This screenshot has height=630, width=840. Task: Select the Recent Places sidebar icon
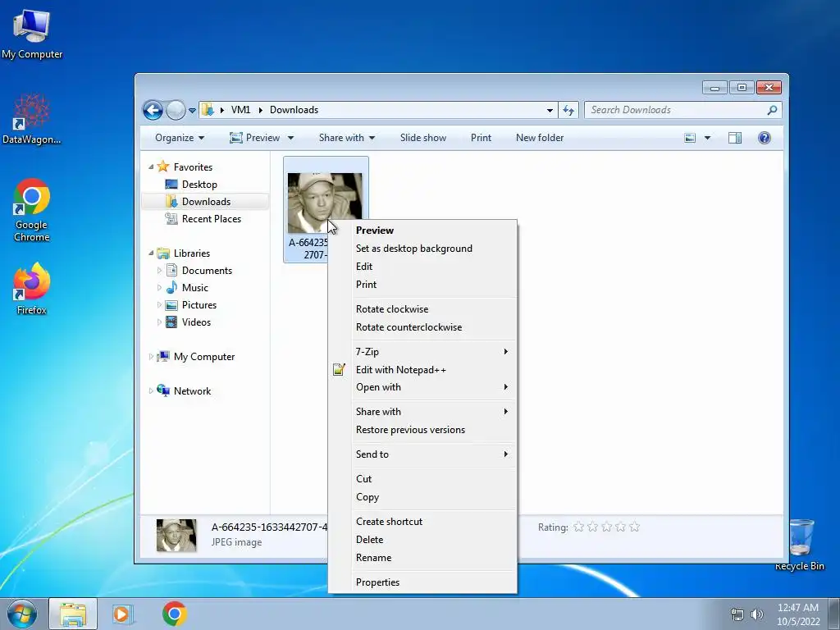coord(171,218)
